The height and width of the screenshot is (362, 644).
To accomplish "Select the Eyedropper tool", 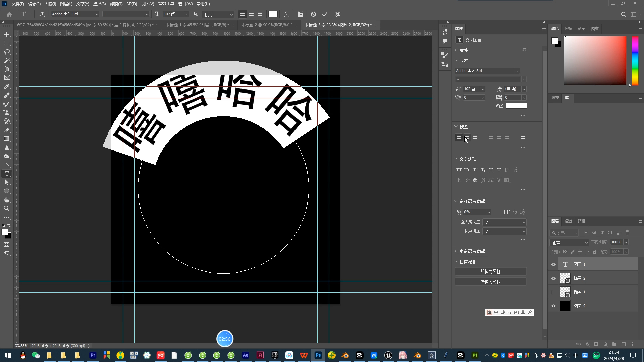I will (7, 86).
